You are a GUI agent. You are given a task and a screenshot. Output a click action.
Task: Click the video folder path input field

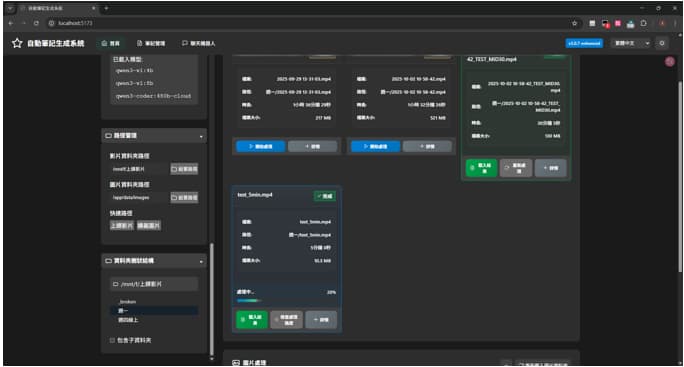[x=139, y=169]
